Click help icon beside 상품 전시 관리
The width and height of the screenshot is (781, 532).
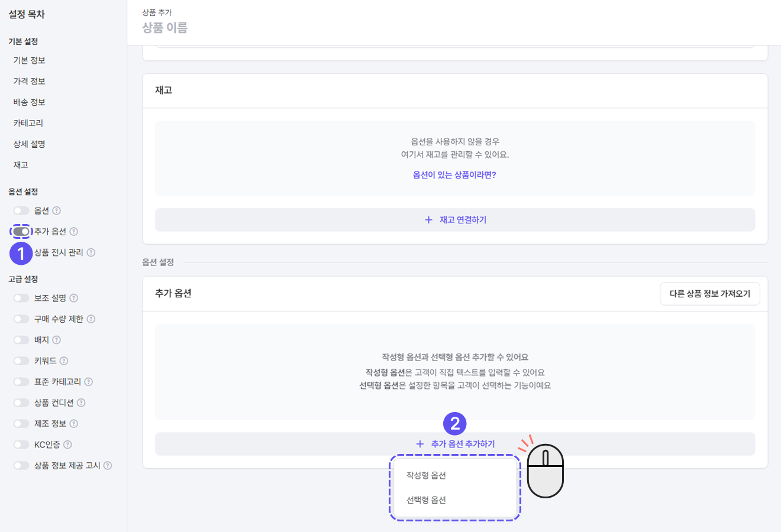pyautogui.click(x=91, y=252)
